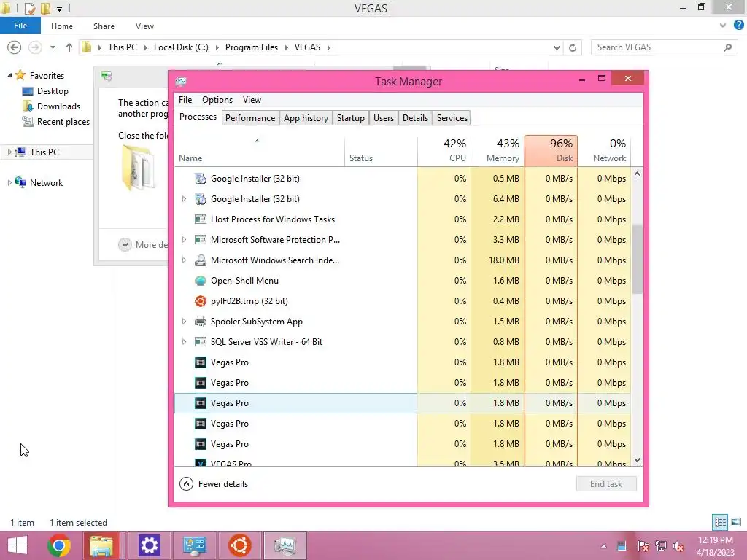This screenshot has width=747, height=560.
Task: Click the network tray icon
Action: pyautogui.click(x=660, y=546)
